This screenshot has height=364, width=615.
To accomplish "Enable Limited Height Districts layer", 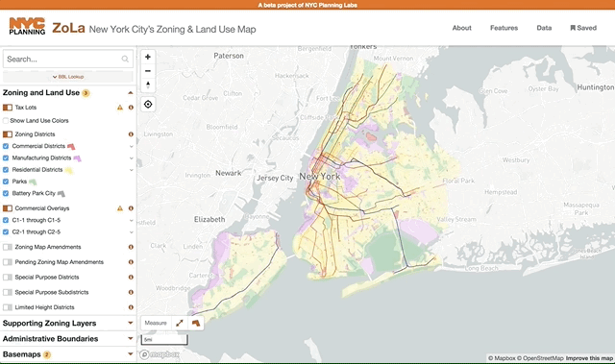I will point(8,307).
